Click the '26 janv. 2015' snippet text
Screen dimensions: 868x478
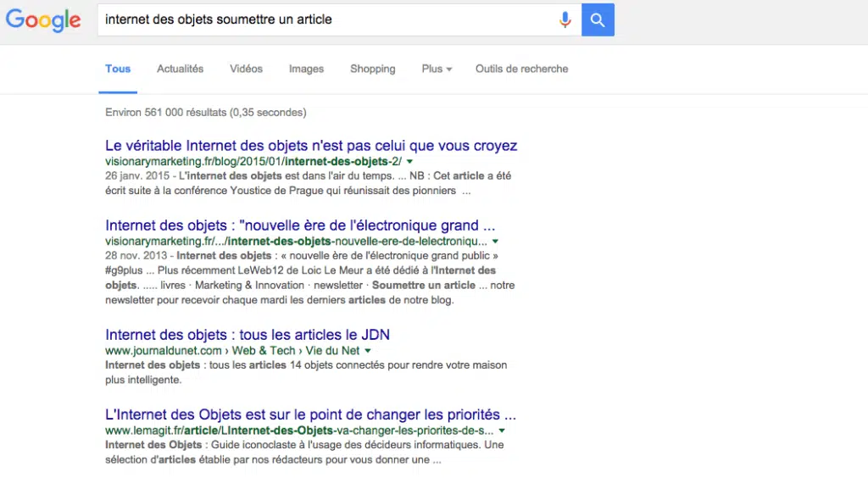point(137,176)
